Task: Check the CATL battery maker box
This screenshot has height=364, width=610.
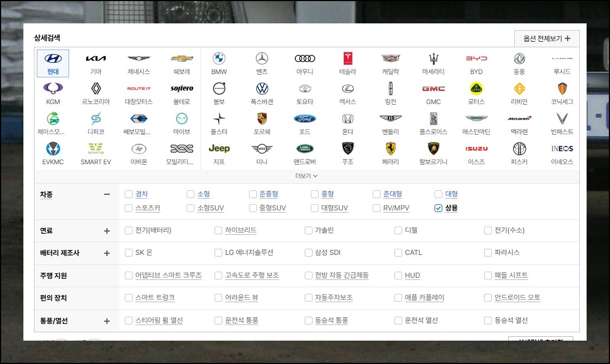Action: click(398, 253)
